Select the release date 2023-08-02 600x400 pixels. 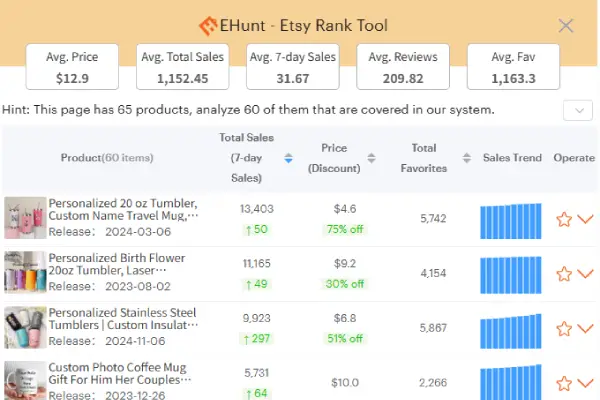[x=138, y=287]
